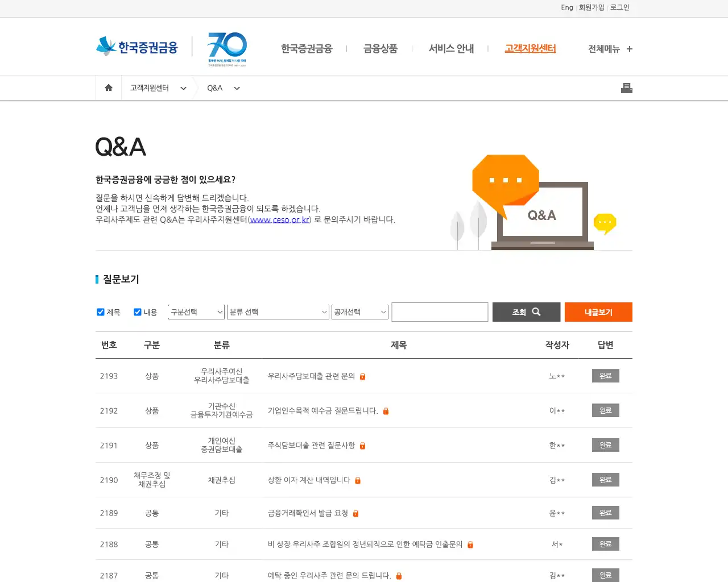The image size is (728, 582).
Task: Click author cell 윤**
Action: click(x=557, y=513)
